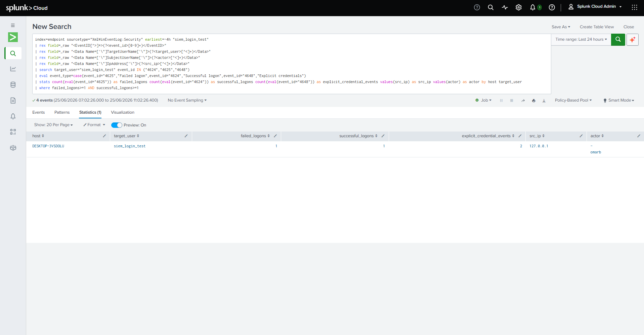Open the cube package sidebar icon

click(x=13, y=148)
